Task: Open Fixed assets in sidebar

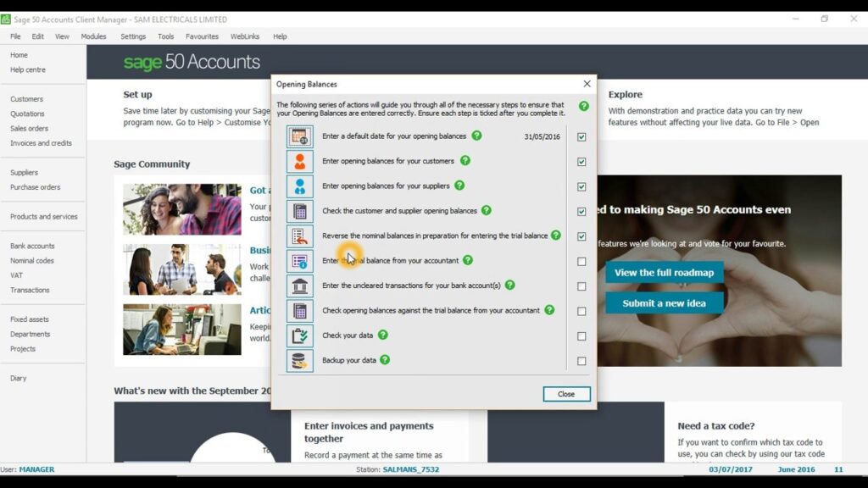Action: (x=30, y=319)
